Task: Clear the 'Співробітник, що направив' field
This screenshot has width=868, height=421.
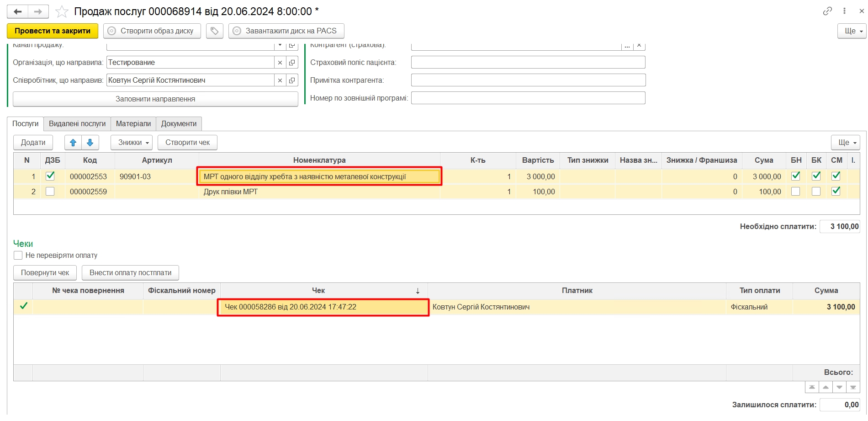Action: [280, 80]
